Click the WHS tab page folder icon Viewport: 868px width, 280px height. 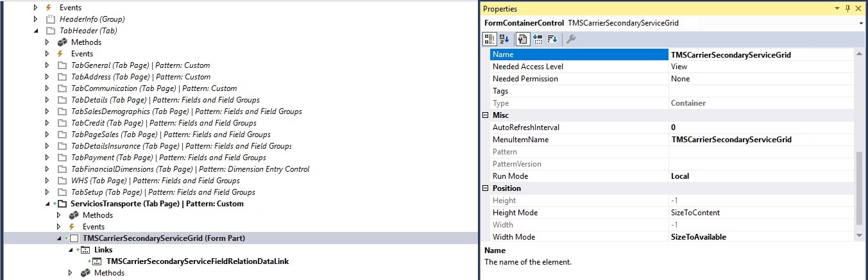[x=62, y=181]
